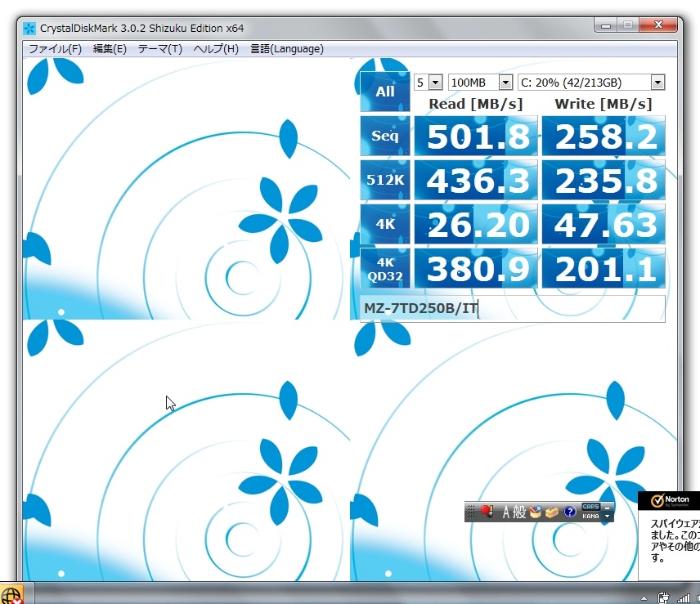The width and height of the screenshot is (700, 604).
Task: Click the power plug tray icon
Action: pos(663,597)
